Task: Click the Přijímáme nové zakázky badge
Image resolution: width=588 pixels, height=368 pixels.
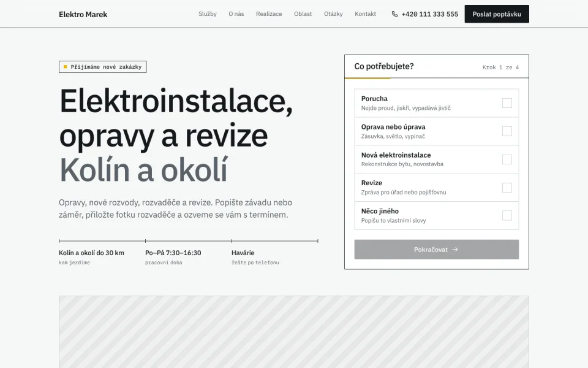Action: tap(103, 67)
